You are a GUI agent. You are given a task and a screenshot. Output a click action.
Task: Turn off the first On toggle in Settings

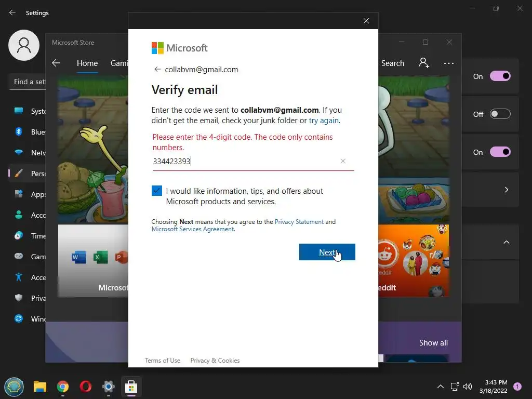tap(500, 76)
